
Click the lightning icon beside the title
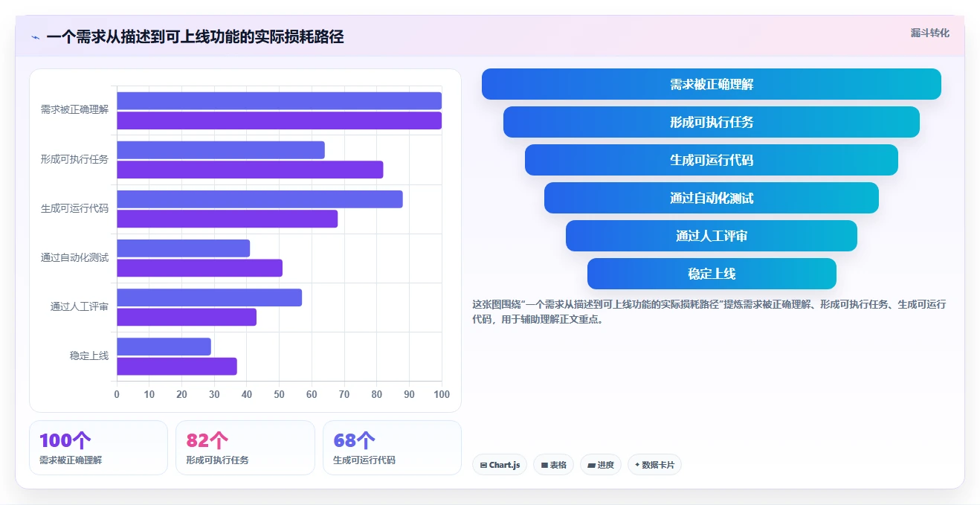(x=35, y=37)
